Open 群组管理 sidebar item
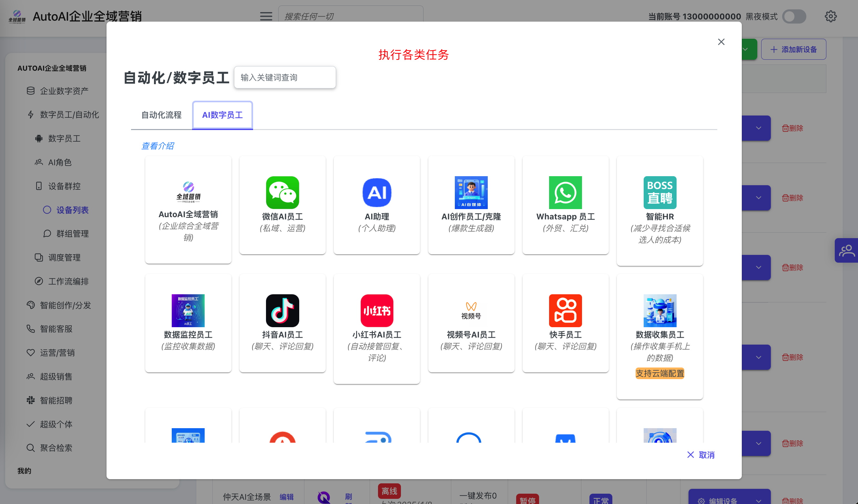This screenshot has width=858, height=504. 66,234
